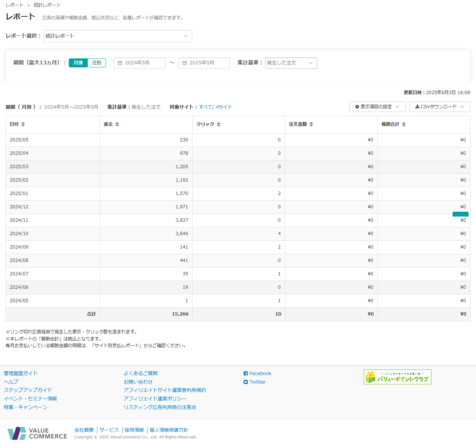Screen dimensions: 476x448
Task: Expand the CSVダウンロード menu
Action: 440,107
